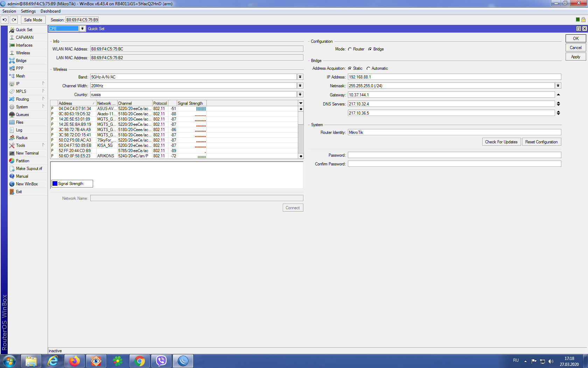Open the Wireless sidebar icon
588x368 pixels.
click(x=12, y=53)
